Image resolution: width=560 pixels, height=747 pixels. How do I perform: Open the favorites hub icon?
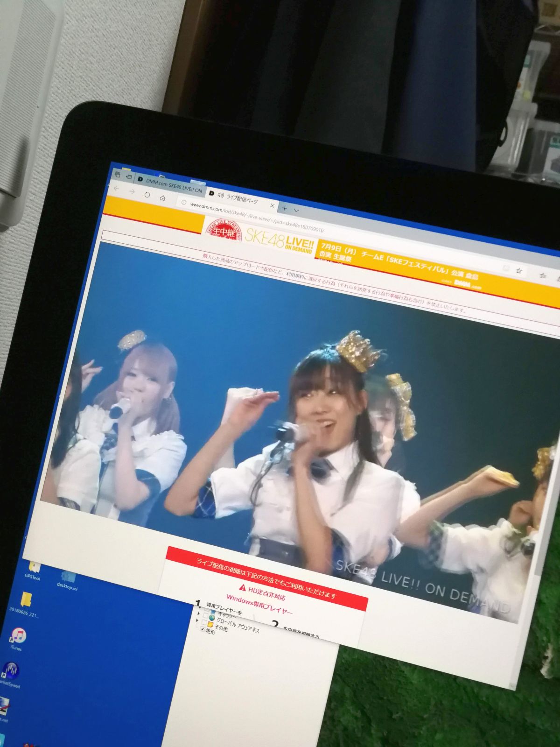(542, 276)
